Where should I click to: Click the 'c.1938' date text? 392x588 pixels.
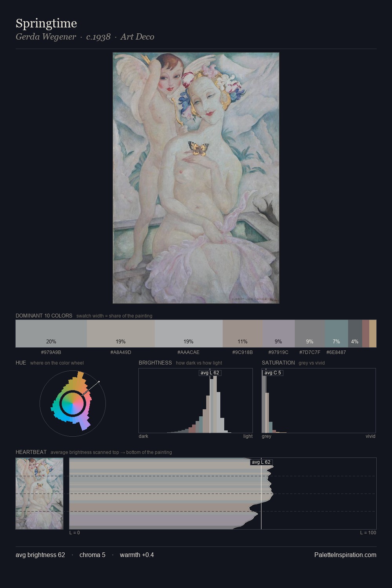(98, 37)
